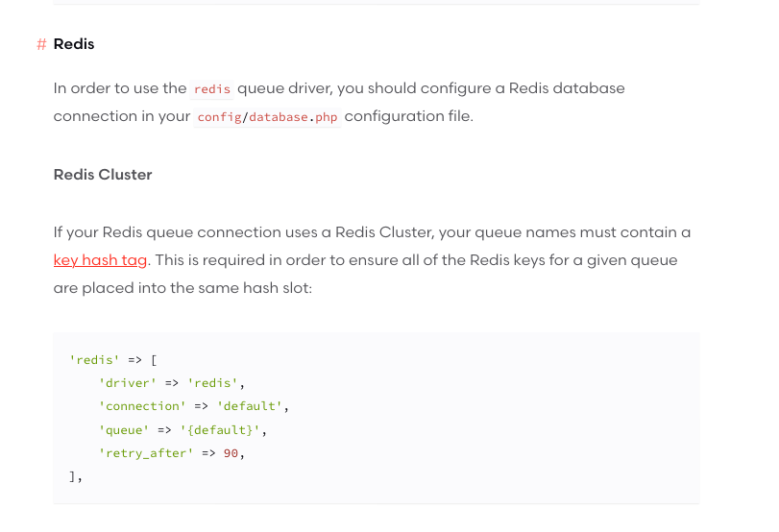Click the # anchor icon beside Redis heading
Screen dimensions: 779x532
pos(41,44)
